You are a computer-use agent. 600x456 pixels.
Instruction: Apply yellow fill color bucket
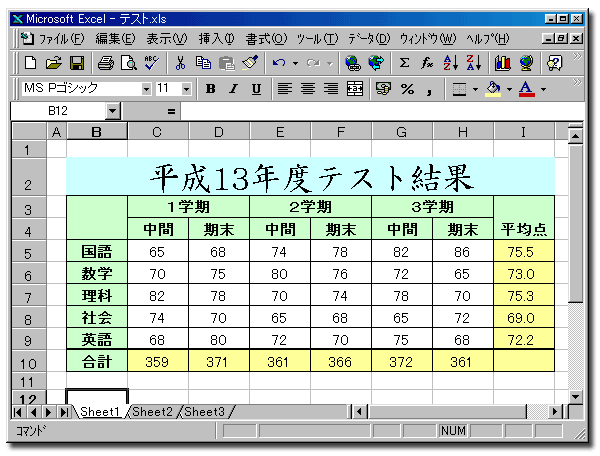pyautogui.click(x=493, y=89)
